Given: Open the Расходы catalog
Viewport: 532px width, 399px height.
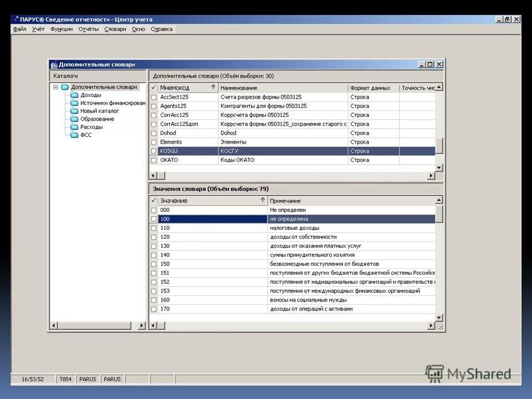Looking at the screenshot, I should pyautogui.click(x=91, y=127).
